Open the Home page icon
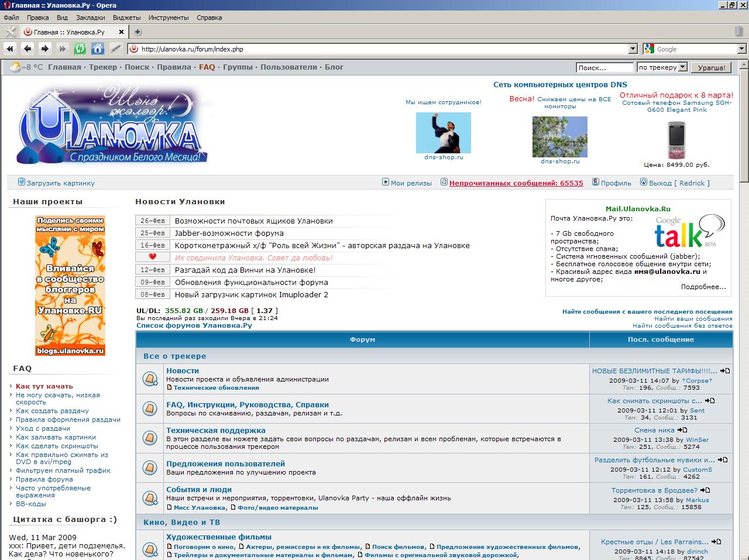749x560 pixels. tap(98, 49)
